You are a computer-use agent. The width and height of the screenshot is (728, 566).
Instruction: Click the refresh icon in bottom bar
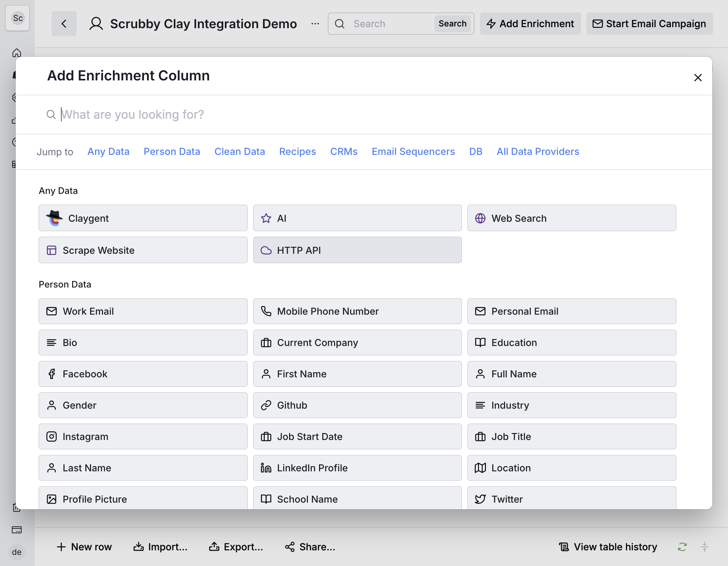pyautogui.click(x=682, y=547)
